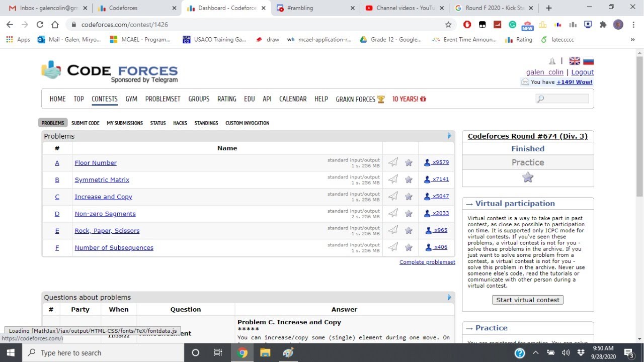The width and height of the screenshot is (644, 362).
Task: Switch site language to Russian flag
Action: point(588,61)
